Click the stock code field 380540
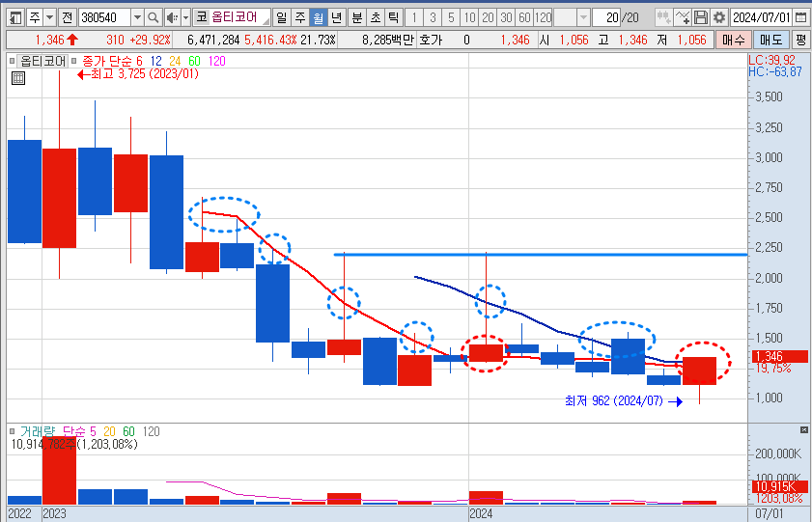 [x=104, y=17]
